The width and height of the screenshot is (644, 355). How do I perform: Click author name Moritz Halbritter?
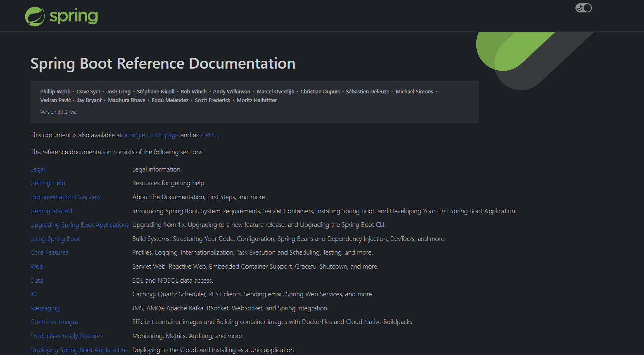coord(257,100)
